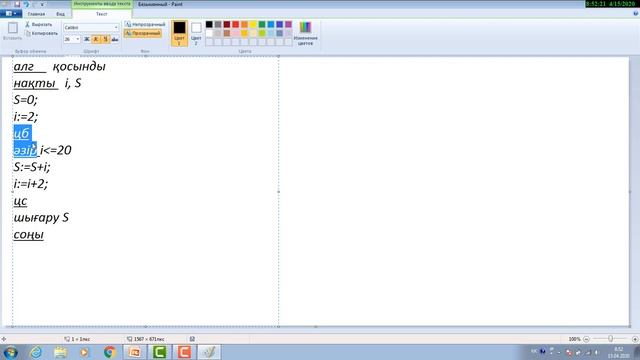Click the line S:=S+i;
The width and height of the screenshot is (640, 360).
(x=32, y=167)
